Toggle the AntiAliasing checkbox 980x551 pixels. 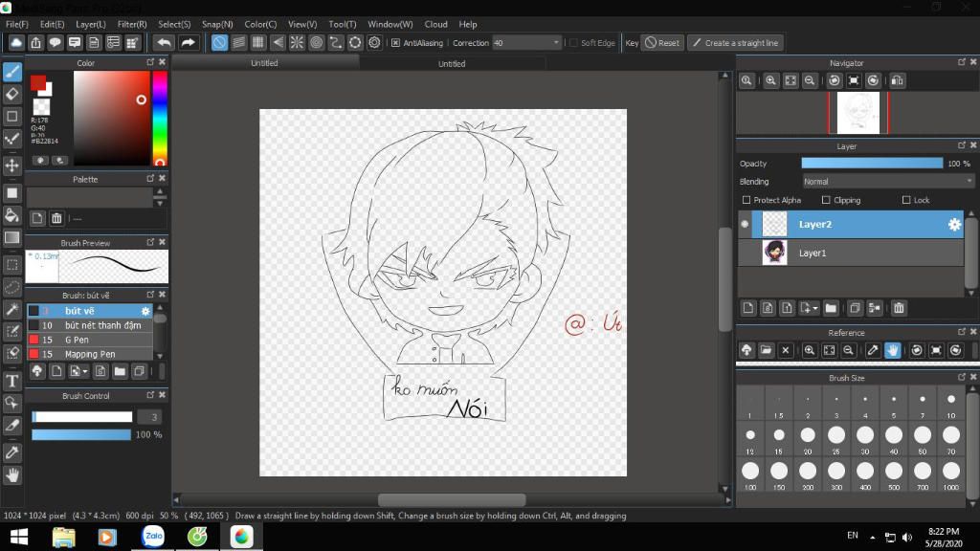[395, 43]
